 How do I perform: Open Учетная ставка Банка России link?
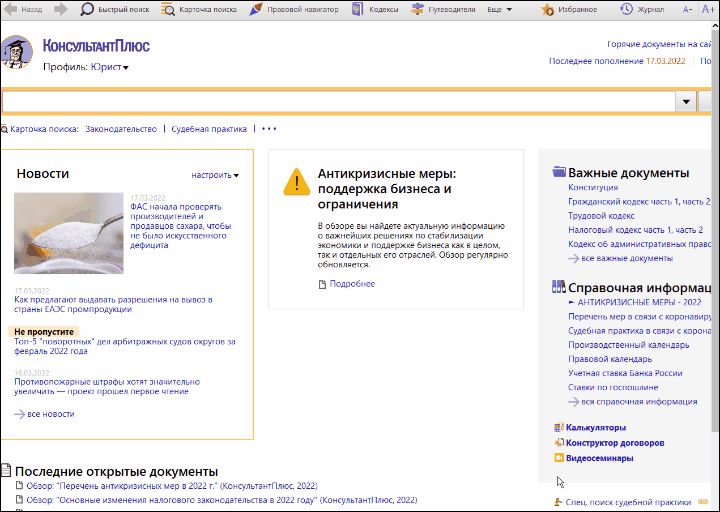[625, 373]
